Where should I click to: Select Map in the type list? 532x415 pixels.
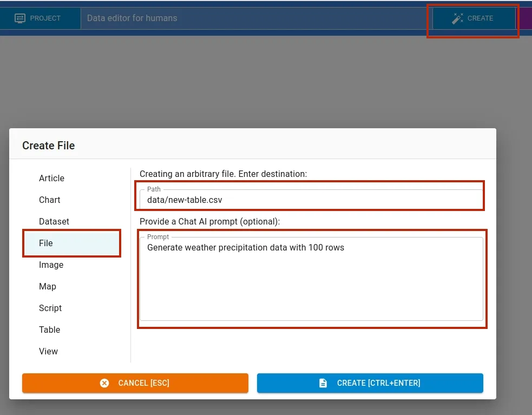point(48,287)
